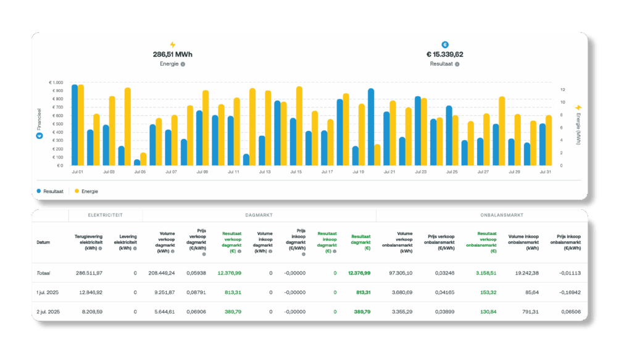The height and width of the screenshot is (364, 632).
Task: Show info for Prijs verkoop dagmarkt column
Action: point(204,254)
